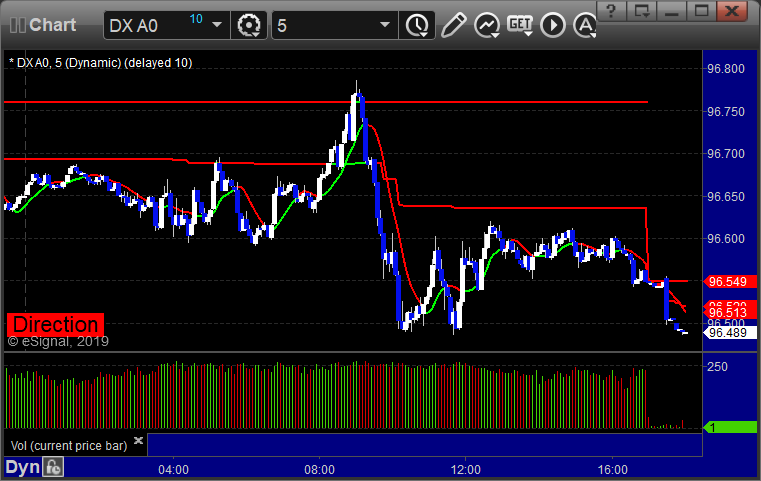Viewport: 761px width, 481px height.
Task: Click the chart grip handle beside Chart
Action: tap(18, 25)
